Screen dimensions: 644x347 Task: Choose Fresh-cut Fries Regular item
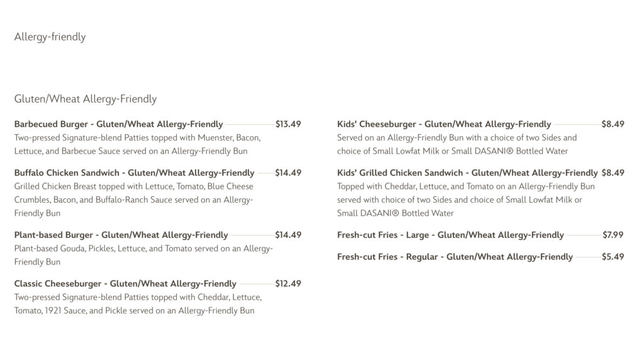tap(455, 257)
